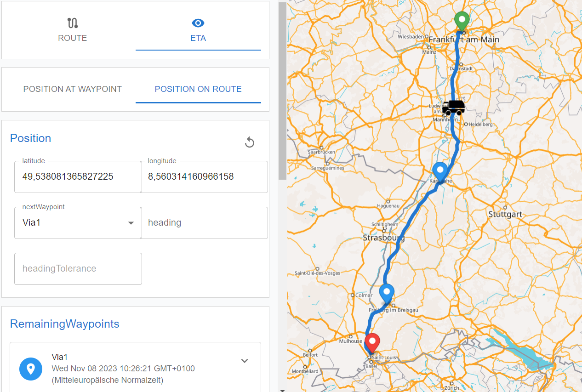Image resolution: width=582 pixels, height=392 pixels.
Task: Reset Position using the circular arrow icon
Action: tap(250, 142)
